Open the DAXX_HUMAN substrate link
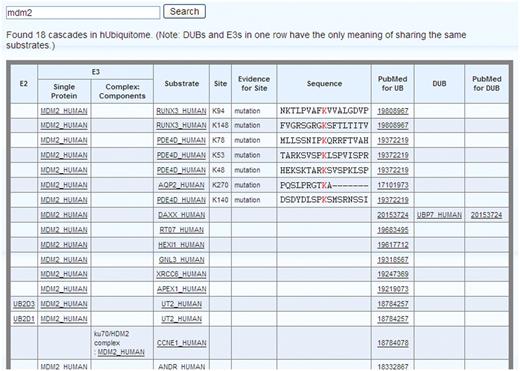520x371 pixels. point(181,215)
